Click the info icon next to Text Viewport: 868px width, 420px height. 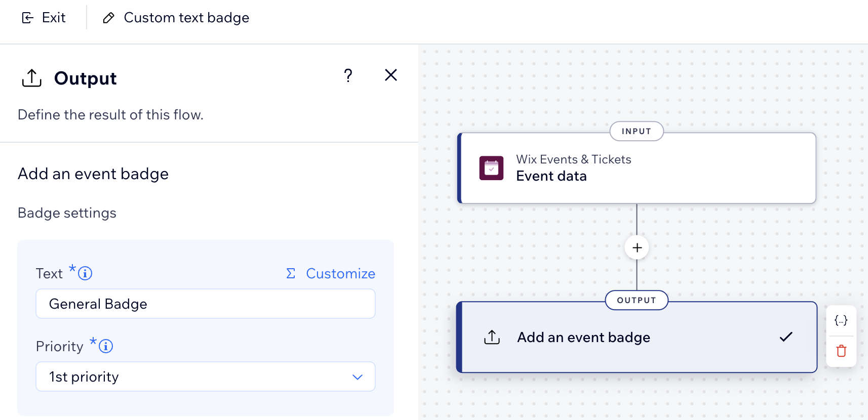pyautogui.click(x=85, y=273)
